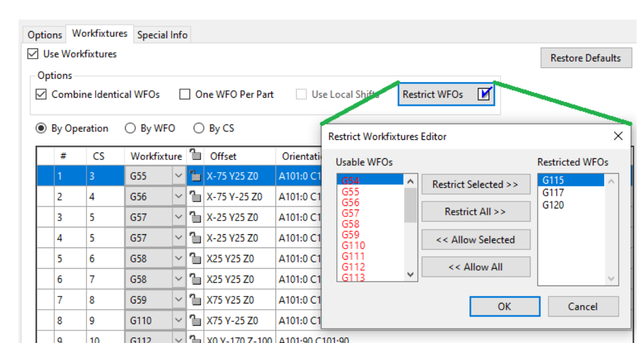Click offset cell X-75 Y25 Z0
Viewport: 644px width, 343px height.
point(240,176)
